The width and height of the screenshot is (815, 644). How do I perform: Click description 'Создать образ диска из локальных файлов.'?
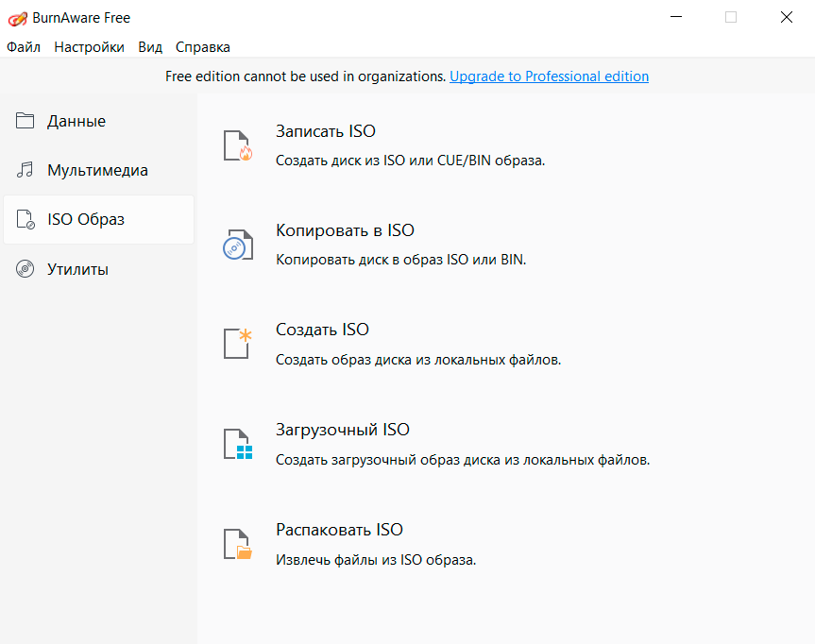pyautogui.click(x=418, y=360)
